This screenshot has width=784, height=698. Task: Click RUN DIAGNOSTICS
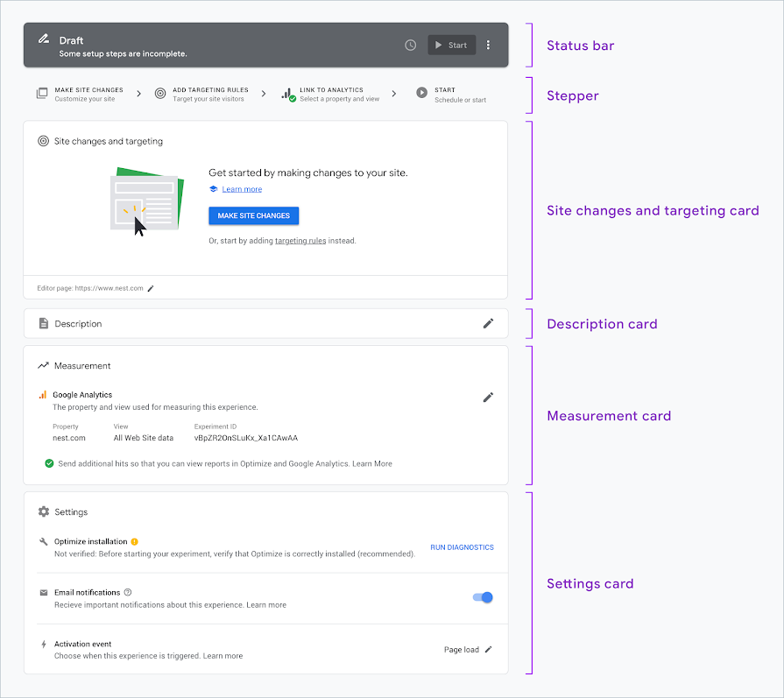coord(462,547)
